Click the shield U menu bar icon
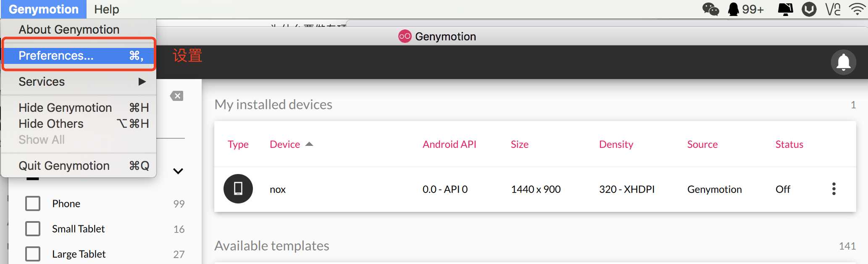Screen dimensions: 868x264 (809, 9)
